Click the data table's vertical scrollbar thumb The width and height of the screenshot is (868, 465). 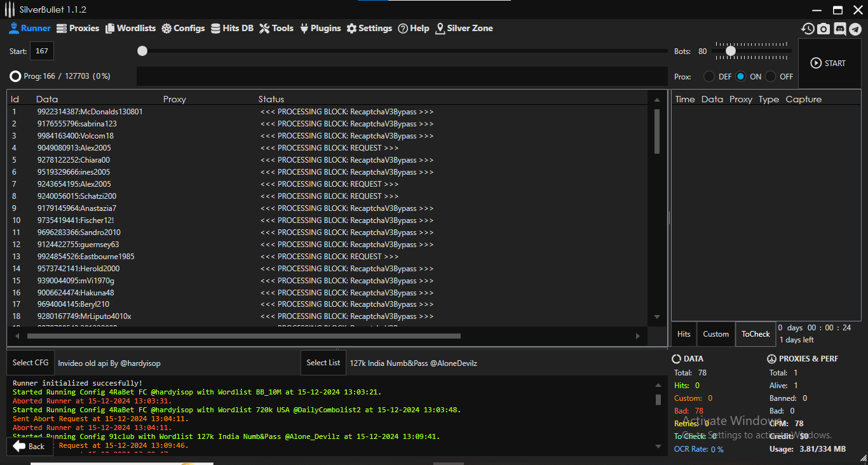(x=657, y=131)
